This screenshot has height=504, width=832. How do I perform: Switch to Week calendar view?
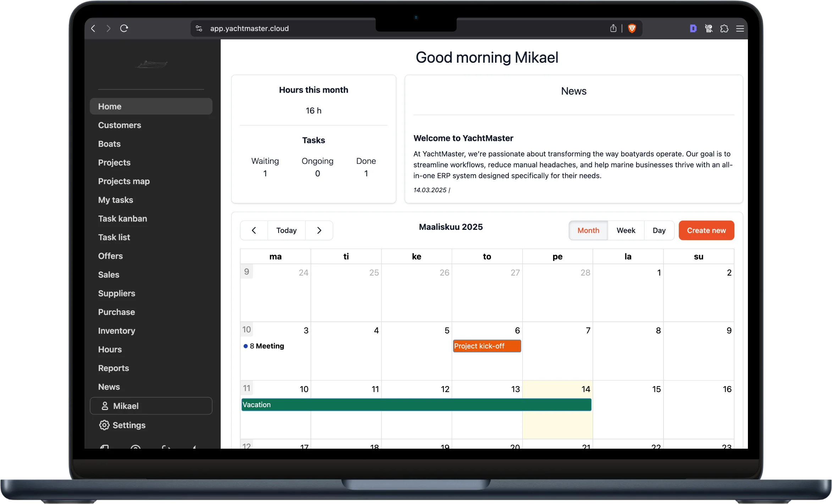click(626, 230)
